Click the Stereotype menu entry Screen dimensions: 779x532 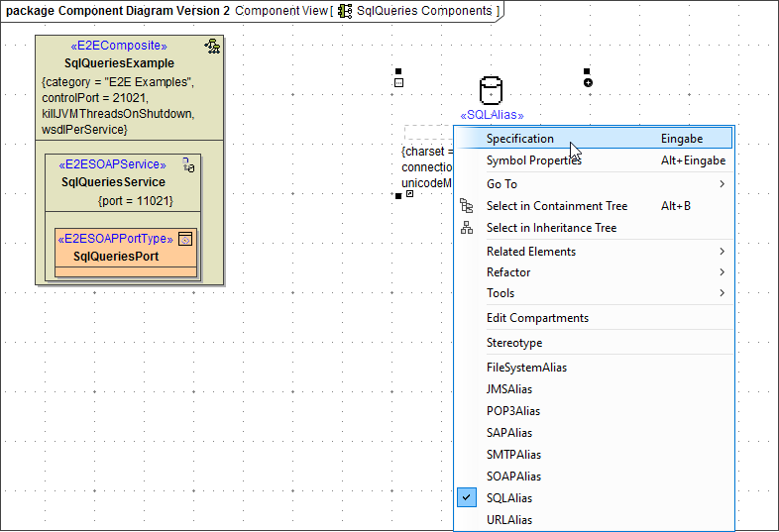(514, 343)
